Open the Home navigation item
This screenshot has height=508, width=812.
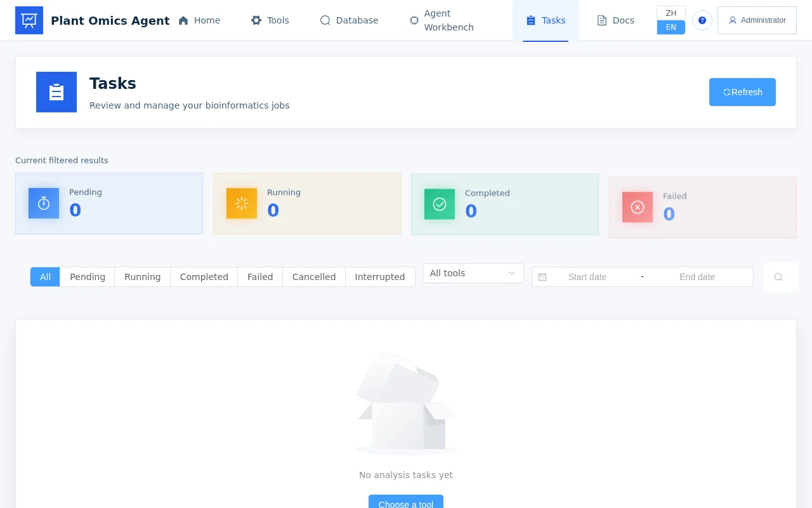(x=199, y=20)
